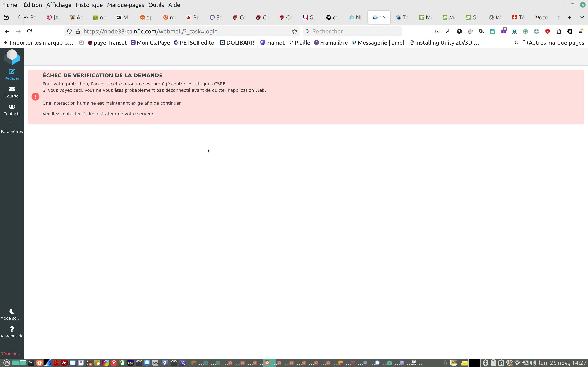Open the Contacts section

pyautogui.click(x=12, y=110)
